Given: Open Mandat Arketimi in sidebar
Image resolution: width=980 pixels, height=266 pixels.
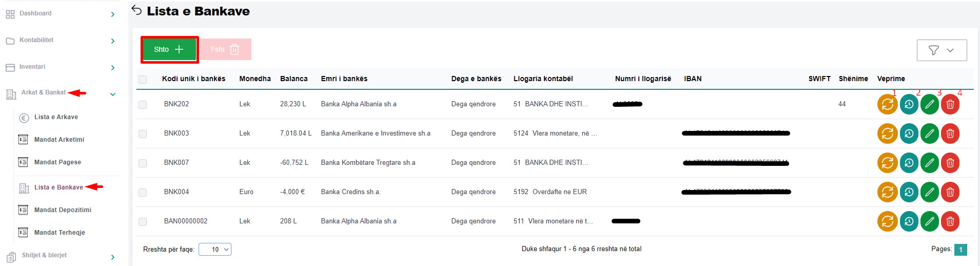Looking at the screenshot, I should coord(59,140).
